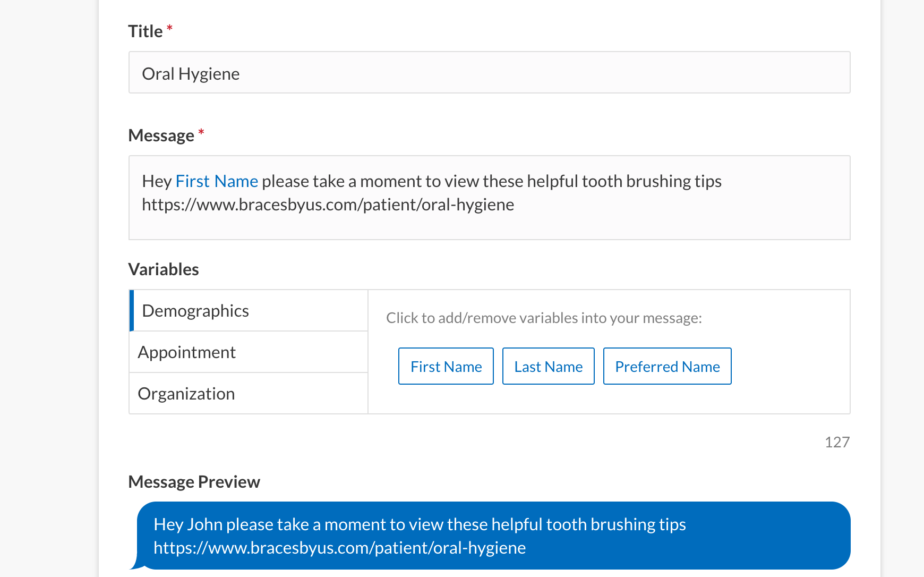Click into the Message text area
Viewport: 924px width, 577px height.
(x=489, y=198)
